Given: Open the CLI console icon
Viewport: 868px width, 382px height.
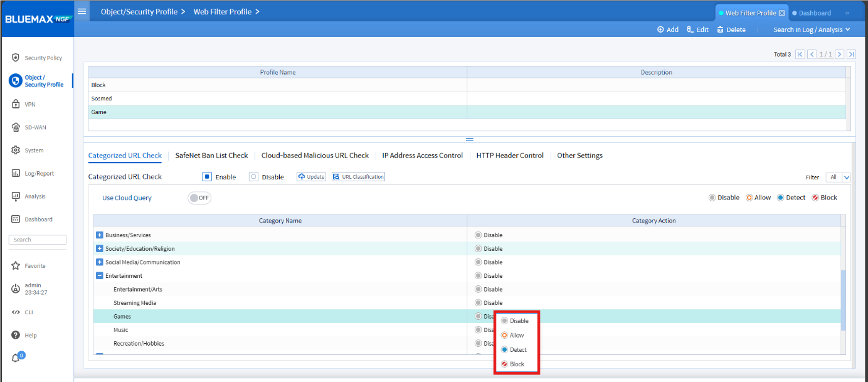Looking at the screenshot, I should pyautogui.click(x=16, y=312).
